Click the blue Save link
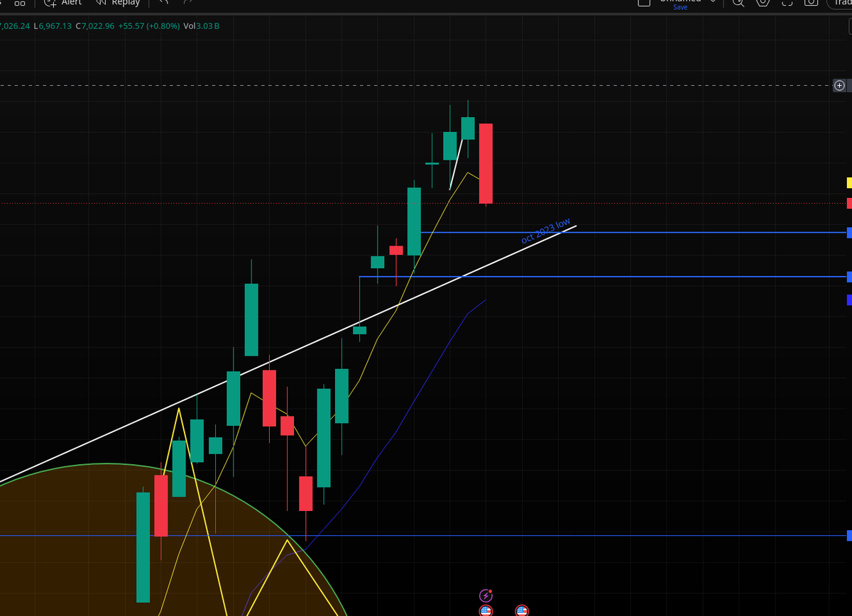 [680, 7]
